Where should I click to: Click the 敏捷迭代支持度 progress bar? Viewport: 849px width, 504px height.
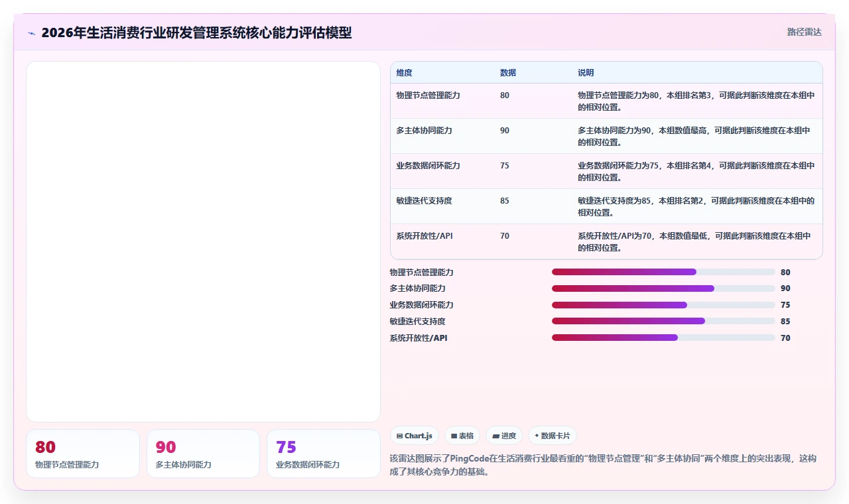(x=663, y=321)
